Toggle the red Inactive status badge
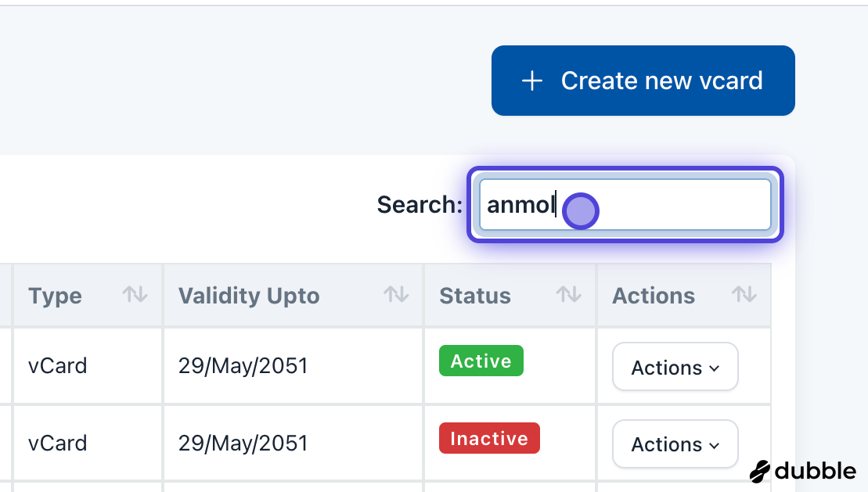 [x=489, y=439]
